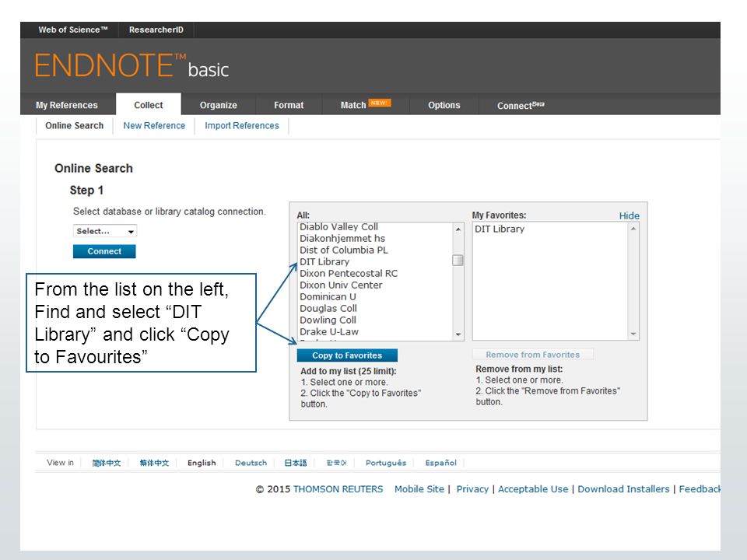Switch view language to English

click(202, 463)
